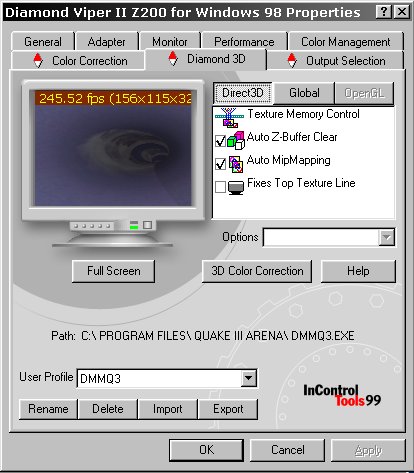Click the Texture Memory Control icon
414x473 pixels.
coord(229,118)
